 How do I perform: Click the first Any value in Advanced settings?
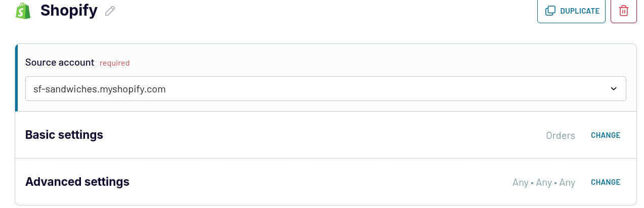click(520, 182)
